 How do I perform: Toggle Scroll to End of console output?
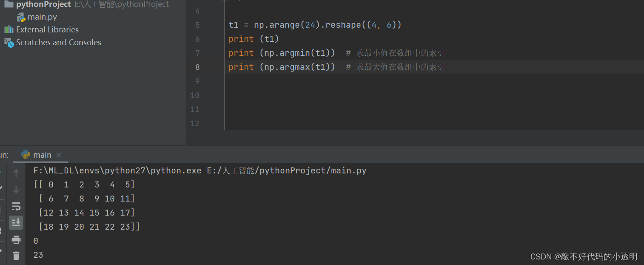pos(16,222)
